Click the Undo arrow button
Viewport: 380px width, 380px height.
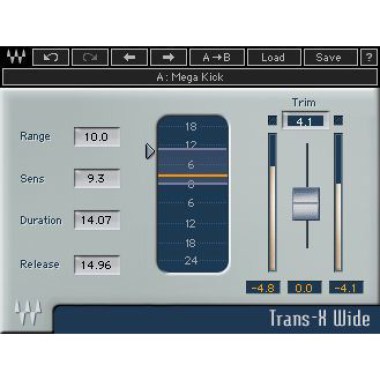(51, 57)
